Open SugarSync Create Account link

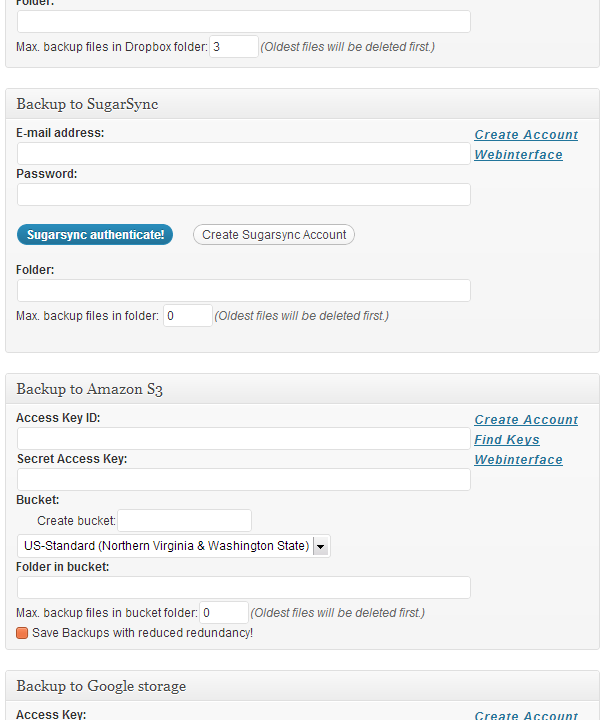coord(526,135)
